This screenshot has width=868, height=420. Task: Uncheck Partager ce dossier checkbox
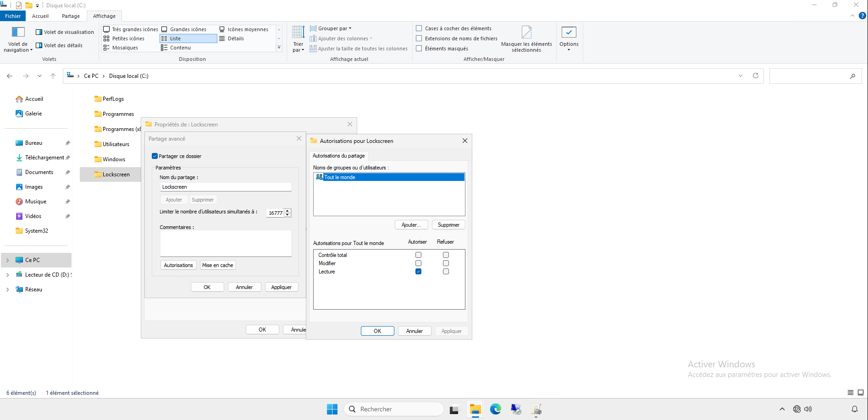(x=155, y=156)
